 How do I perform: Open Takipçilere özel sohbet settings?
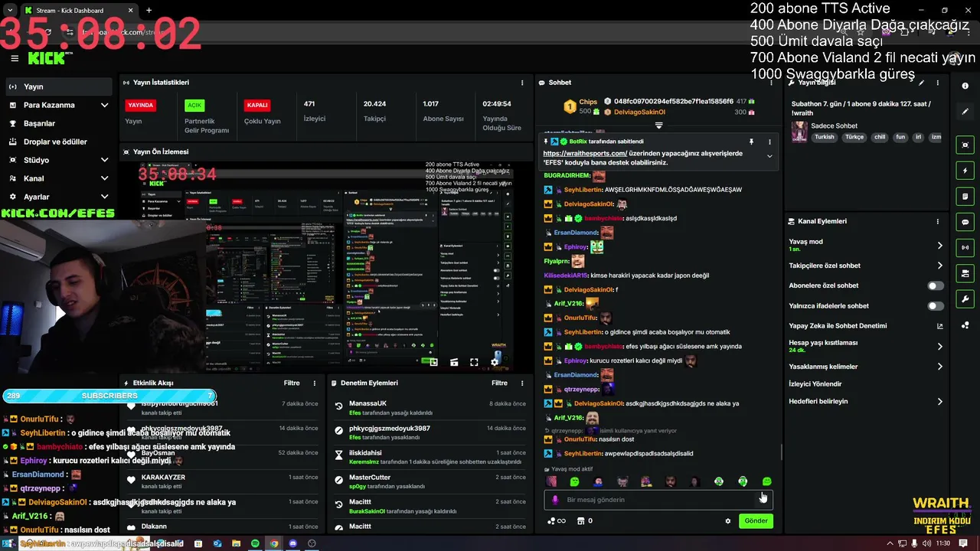point(866,266)
